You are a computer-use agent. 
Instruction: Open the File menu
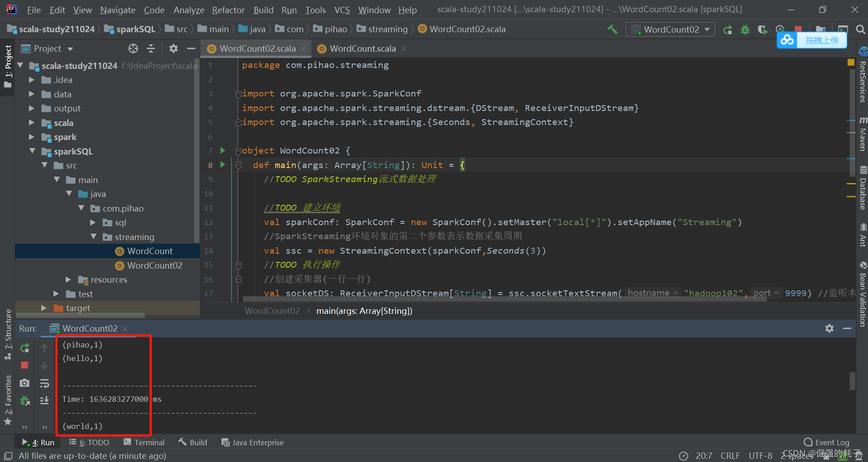pos(34,10)
